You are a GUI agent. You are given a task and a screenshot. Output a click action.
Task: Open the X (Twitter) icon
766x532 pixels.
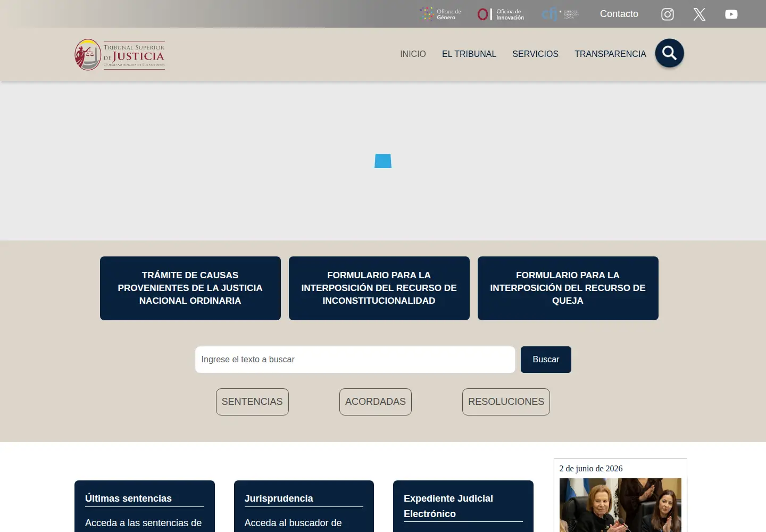point(700,14)
